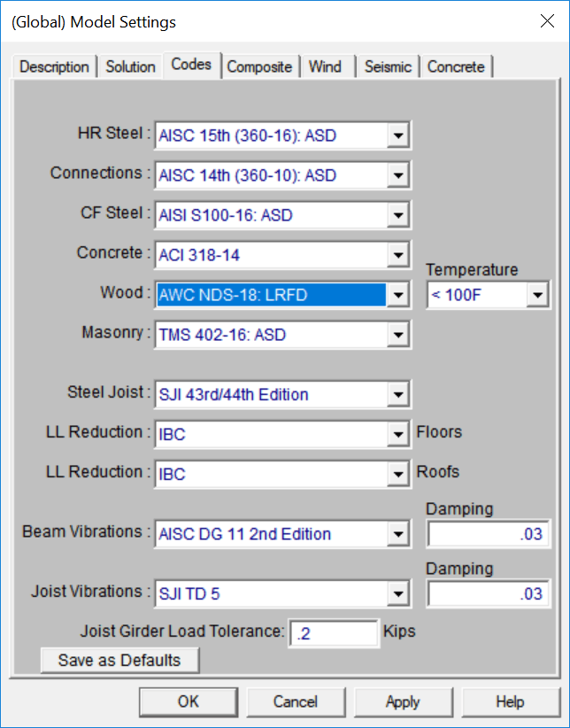
Task: Go to the Composite tab
Action: (259, 66)
